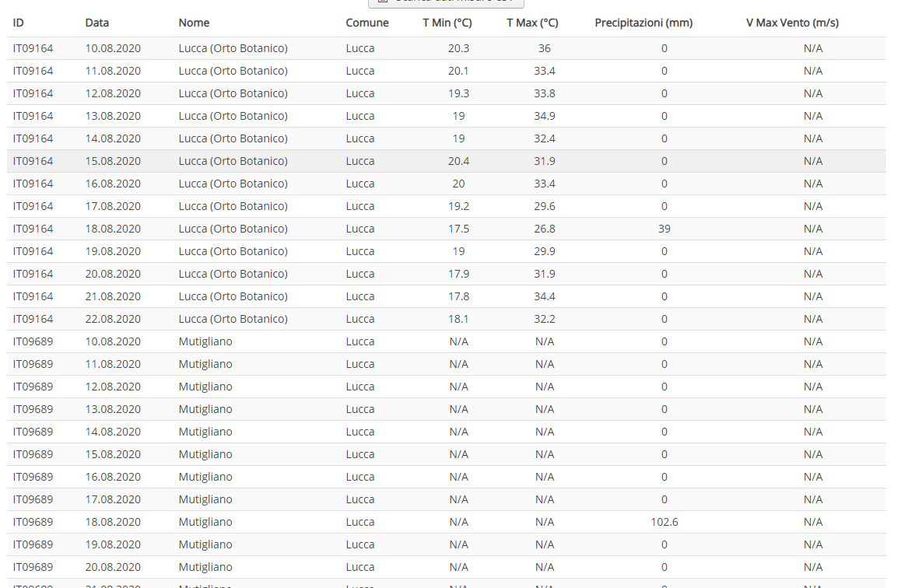Click date 10.08.2020 in Orto Botanico row
This screenshot has height=588, width=908.
pos(113,48)
